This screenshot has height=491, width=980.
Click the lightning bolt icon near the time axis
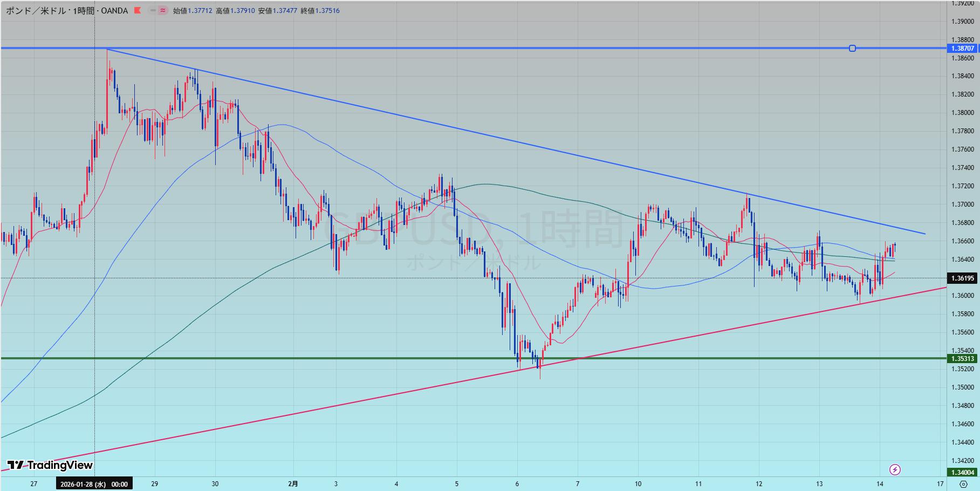pos(895,469)
